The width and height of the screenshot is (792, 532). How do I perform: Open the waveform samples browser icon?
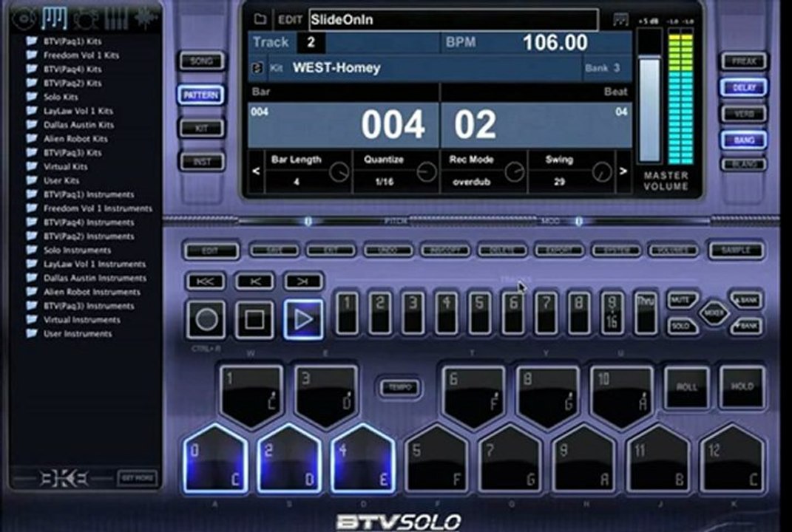[146, 18]
